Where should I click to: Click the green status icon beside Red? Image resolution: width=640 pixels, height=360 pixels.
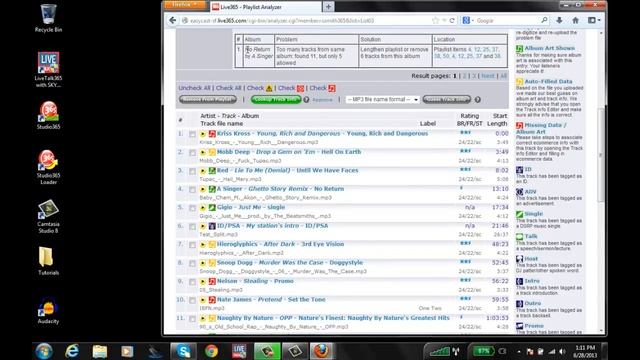[x=212, y=171]
